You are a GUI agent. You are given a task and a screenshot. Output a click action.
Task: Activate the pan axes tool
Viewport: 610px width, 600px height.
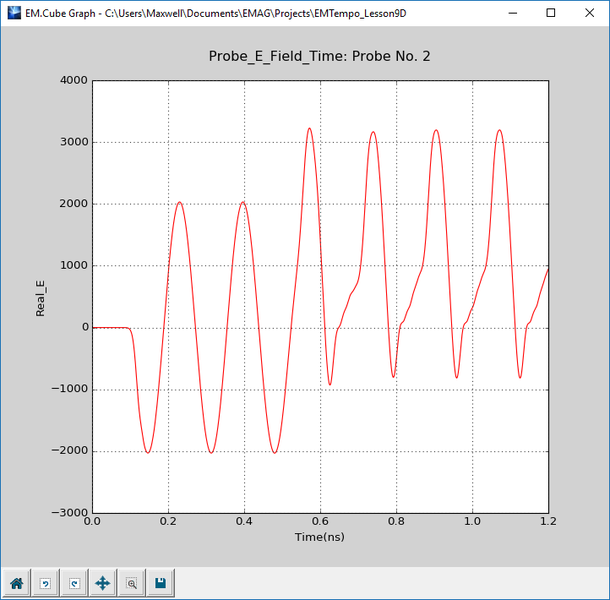tap(102, 582)
